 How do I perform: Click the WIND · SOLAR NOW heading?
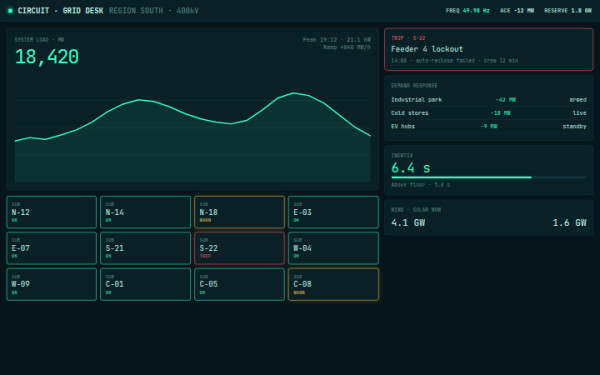pos(416,210)
